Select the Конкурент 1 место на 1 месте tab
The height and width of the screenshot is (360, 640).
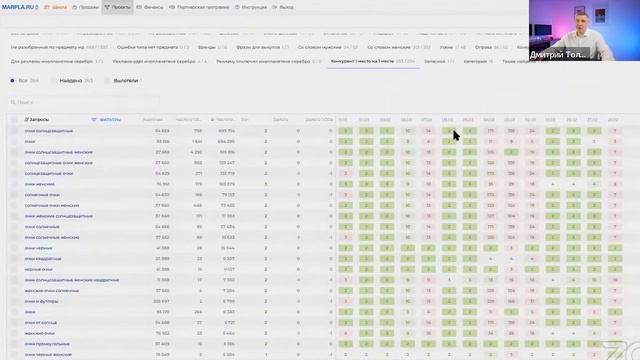pos(373,61)
